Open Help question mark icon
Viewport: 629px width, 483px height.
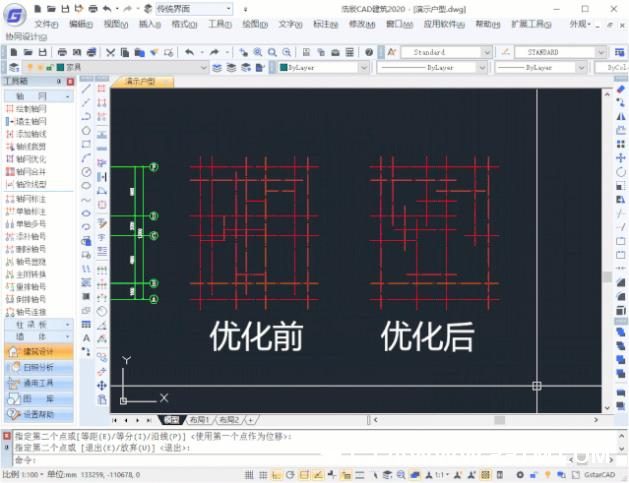tap(369, 52)
